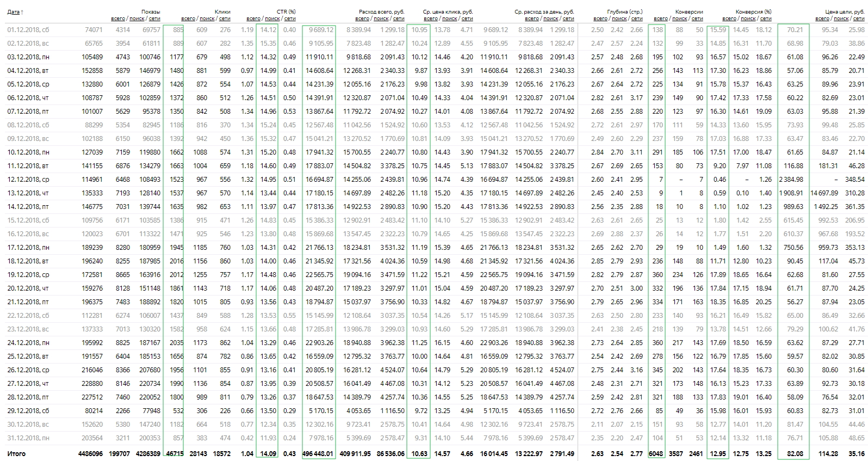Sort by 'поиск' under Конверсии header
The height and width of the screenshot is (461, 868).
point(680,19)
